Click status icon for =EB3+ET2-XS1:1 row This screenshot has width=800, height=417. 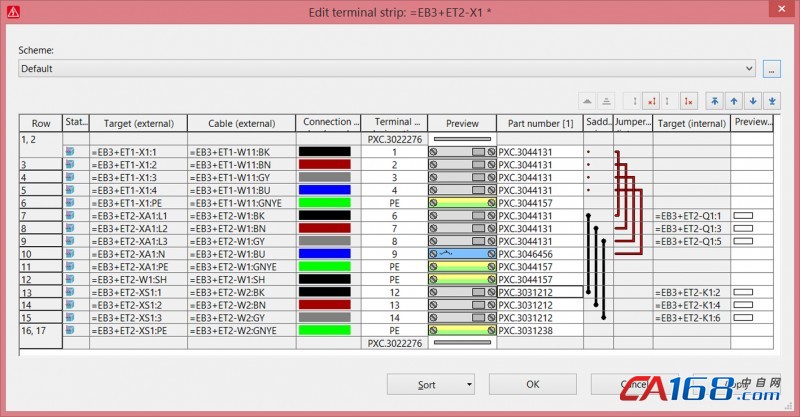(70, 291)
